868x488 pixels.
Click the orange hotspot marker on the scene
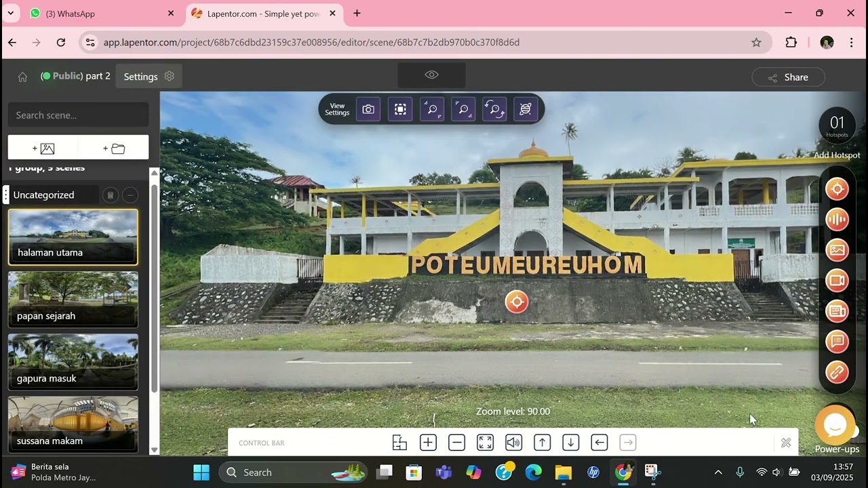pos(517,302)
